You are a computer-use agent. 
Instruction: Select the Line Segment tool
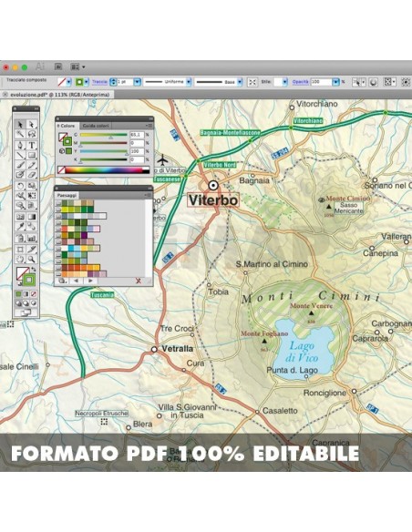click(20, 156)
